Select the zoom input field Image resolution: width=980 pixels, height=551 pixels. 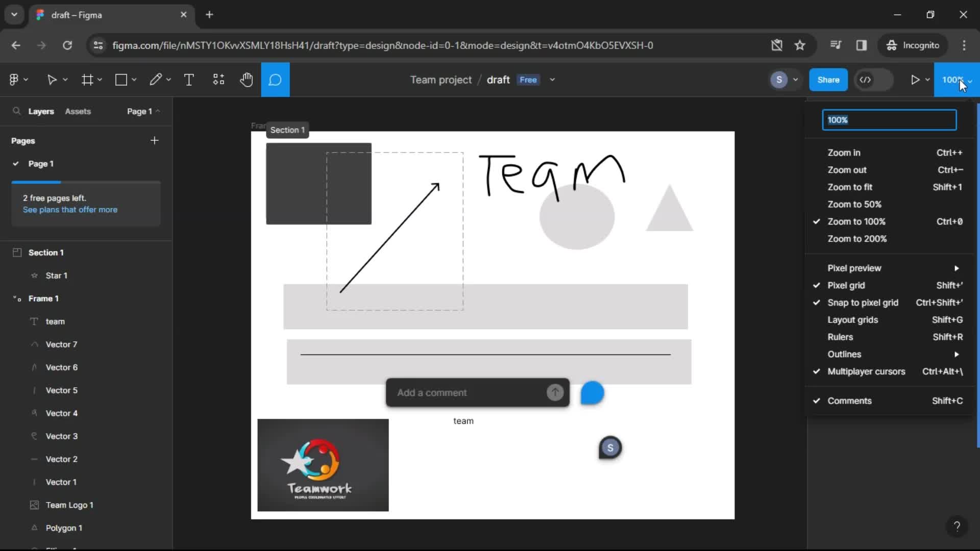tap(890, 120)
